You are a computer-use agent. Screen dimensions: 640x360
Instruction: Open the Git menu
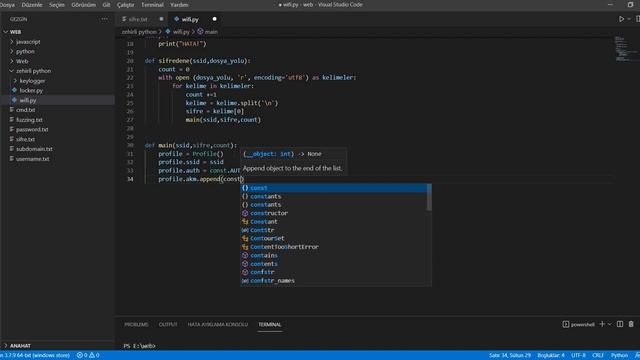[107, 5]
